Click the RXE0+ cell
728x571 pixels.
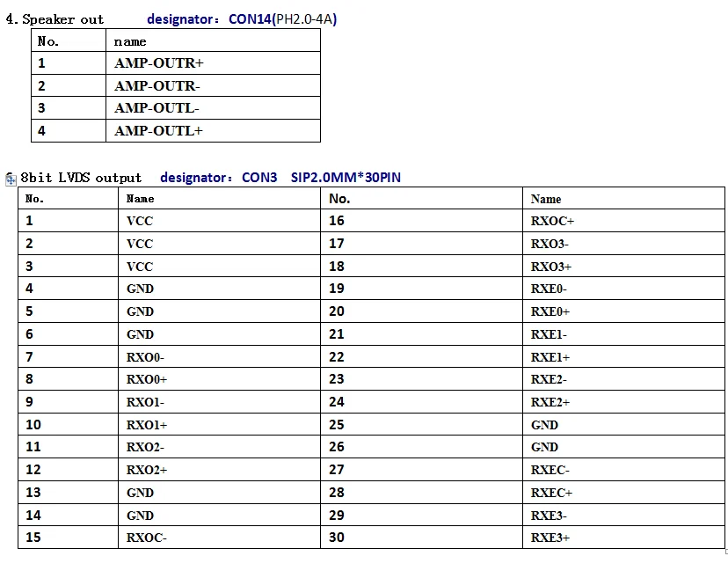pyautogui.click(x=623, y=311)
